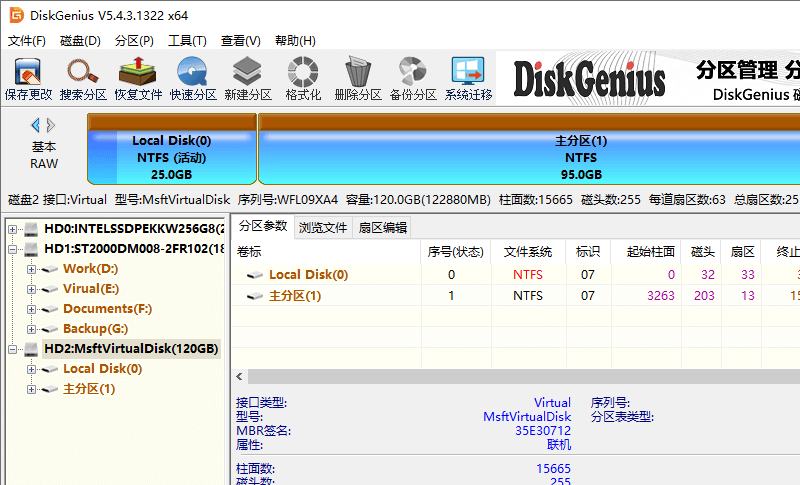
Task: Select Documents(F:) label in disk tree
Action: (x=107, y=309)
